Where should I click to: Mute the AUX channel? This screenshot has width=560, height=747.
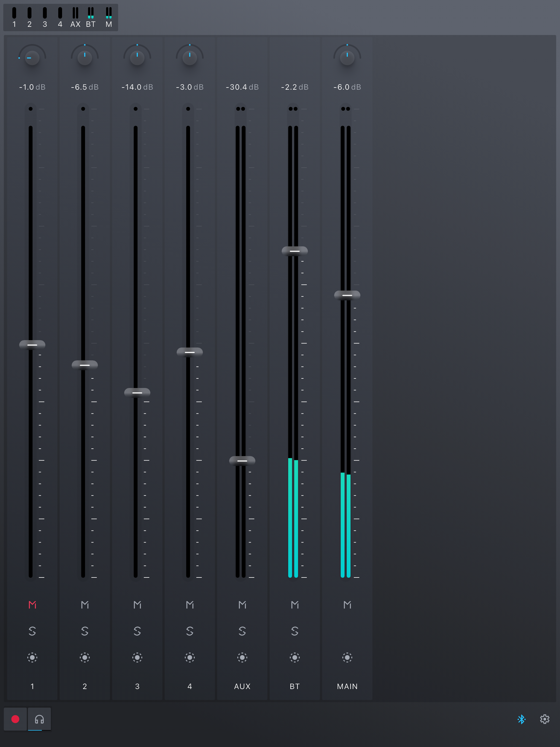coord(242,605)
